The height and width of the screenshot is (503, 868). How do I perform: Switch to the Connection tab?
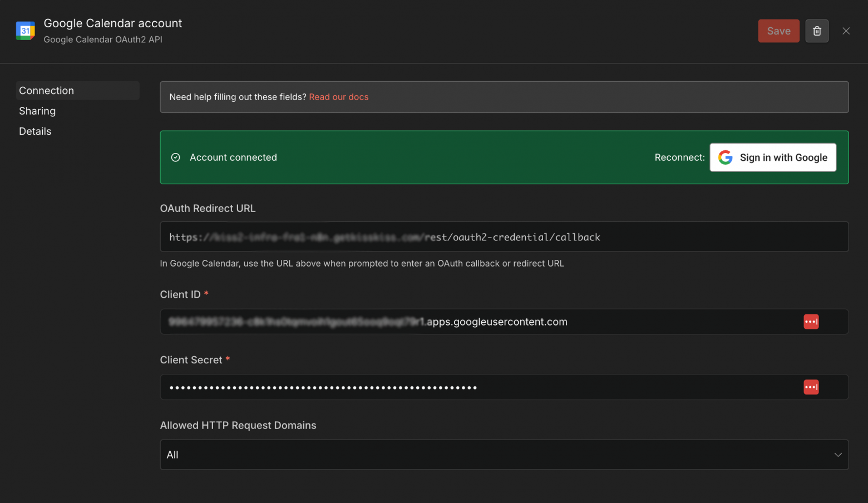click(77, 91)
